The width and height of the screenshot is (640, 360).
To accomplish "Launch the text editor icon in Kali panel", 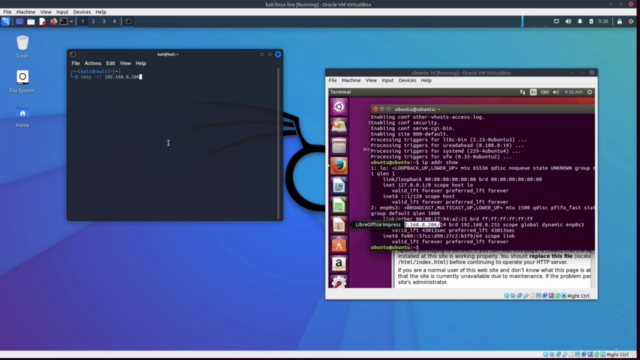I will pyautogui.click(x=42, y=21).
